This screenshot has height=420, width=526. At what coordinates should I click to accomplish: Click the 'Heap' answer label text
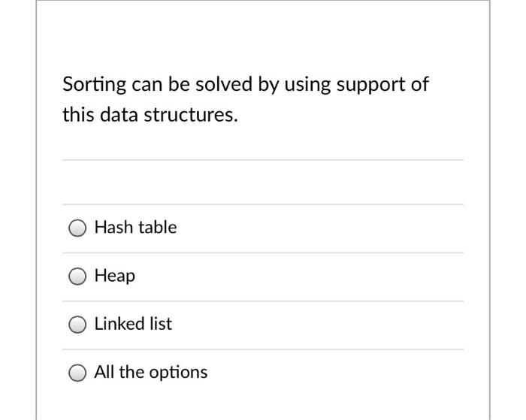tap(115, 276)
